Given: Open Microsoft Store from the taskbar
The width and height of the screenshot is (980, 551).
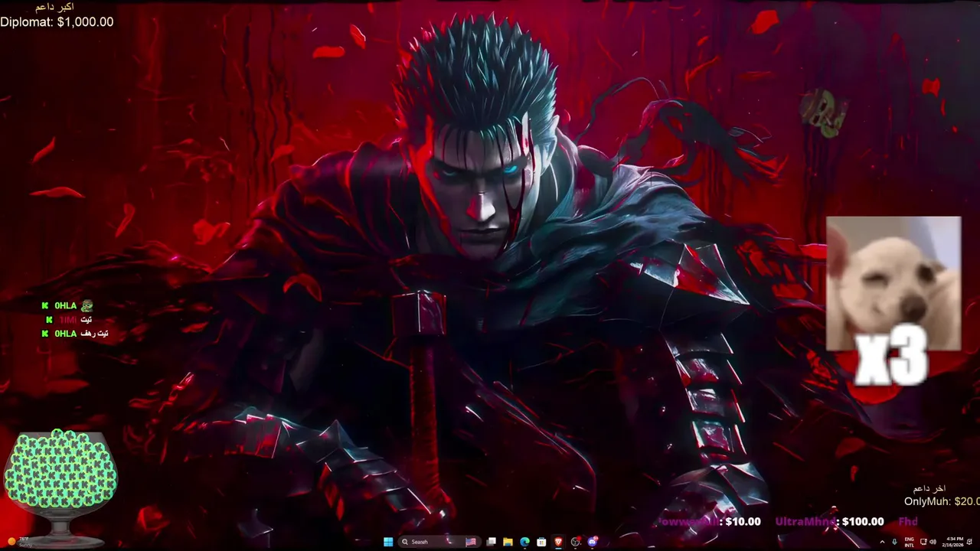Looking at the screenshot, I should 541,542.
